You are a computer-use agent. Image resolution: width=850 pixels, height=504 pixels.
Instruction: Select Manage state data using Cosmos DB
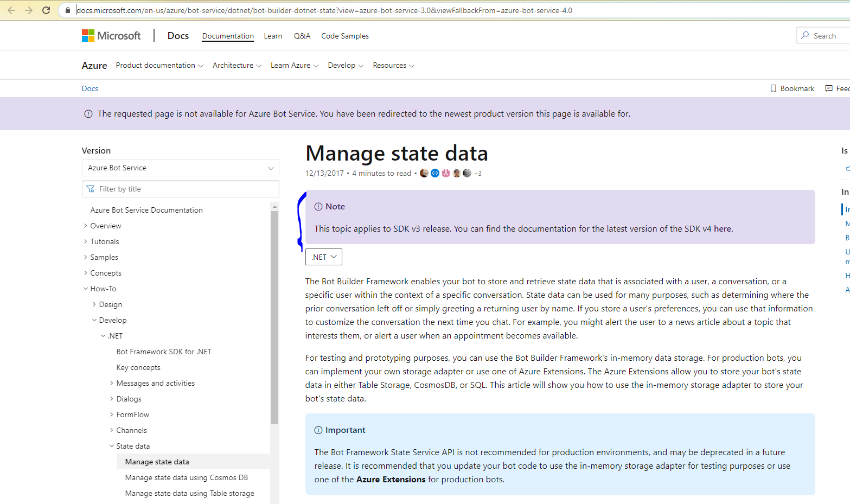187,477
